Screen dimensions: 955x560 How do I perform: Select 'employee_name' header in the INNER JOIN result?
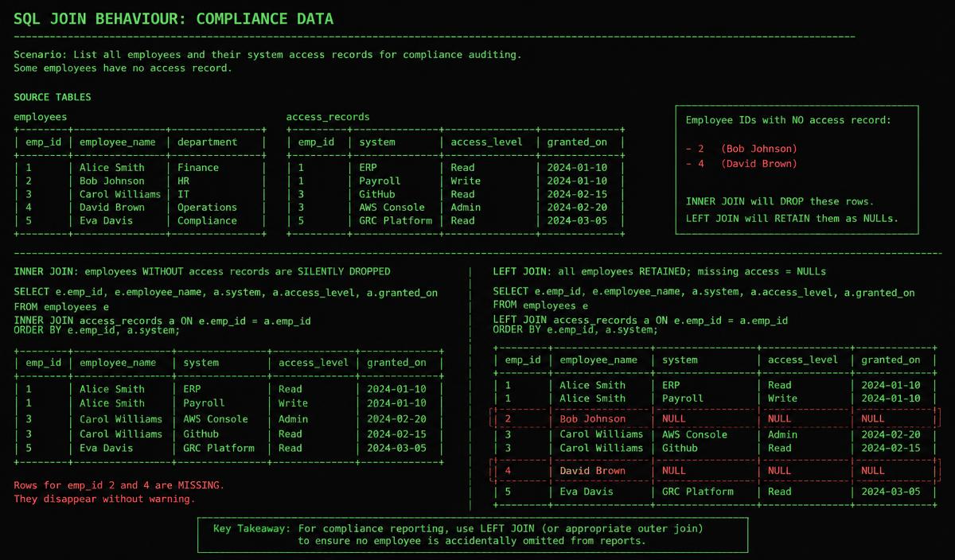coord(118,363)
